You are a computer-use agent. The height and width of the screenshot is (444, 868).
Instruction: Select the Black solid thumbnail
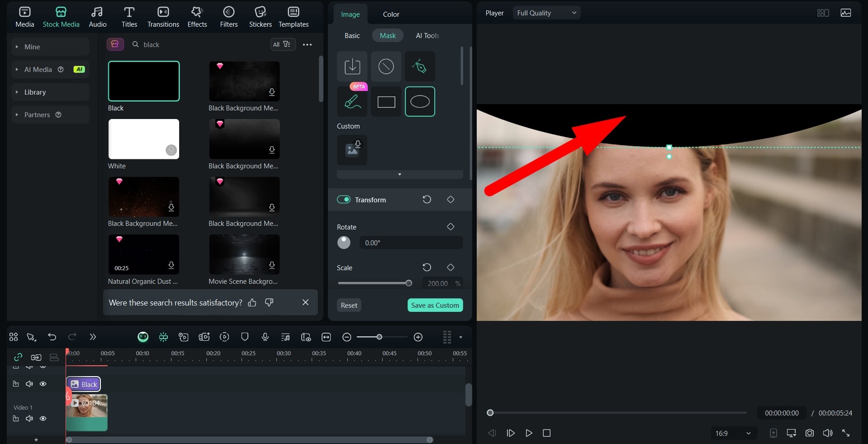coord(144,81)
